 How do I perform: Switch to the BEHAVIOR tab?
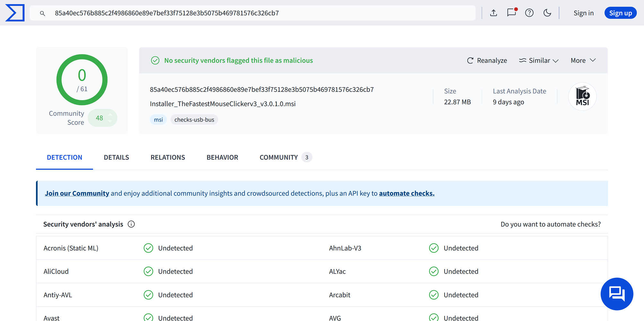point(222,157)
